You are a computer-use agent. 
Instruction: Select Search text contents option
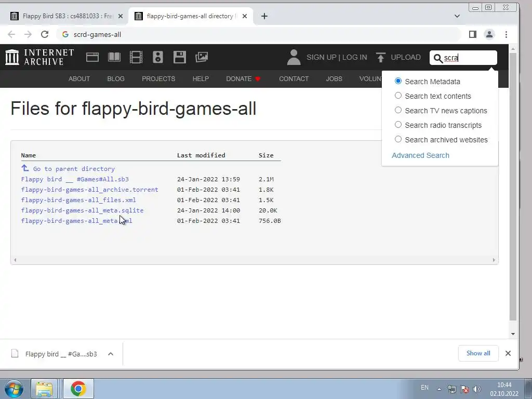pos(398,96)
